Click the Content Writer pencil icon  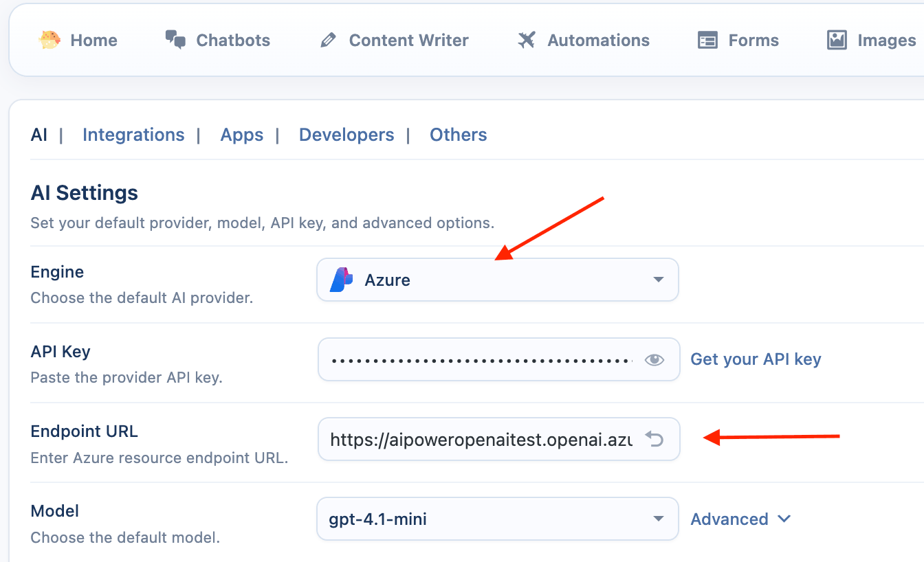click(x=328, y=41)
